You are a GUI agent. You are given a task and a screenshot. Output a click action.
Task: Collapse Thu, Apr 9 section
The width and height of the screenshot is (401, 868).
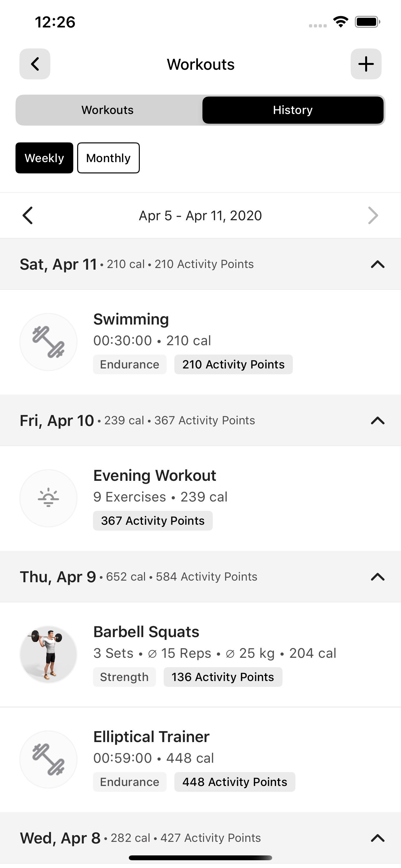378,577
